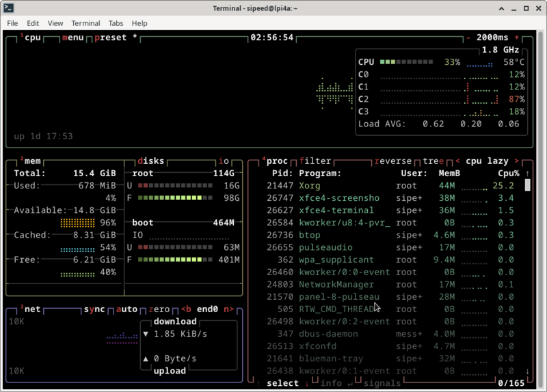Click the Cpu% column header
The height and width of the screenshot is (392, 547).
pyautogui.click(x=509, y=173)
